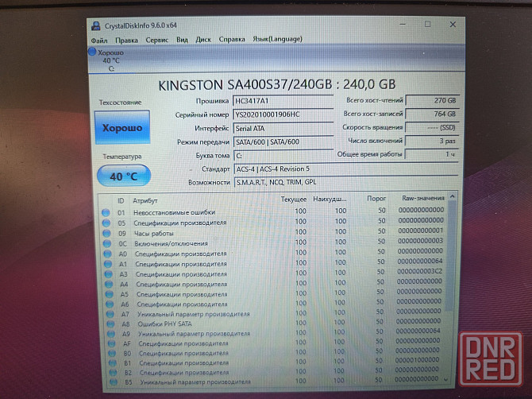This screenshot has width=532, height=399.
Task: Click the Атрибут column header
Action: [145, 200]
